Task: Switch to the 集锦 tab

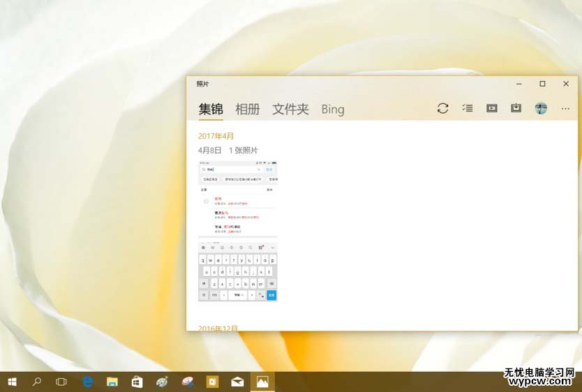Action: click(x=211, y=110)
